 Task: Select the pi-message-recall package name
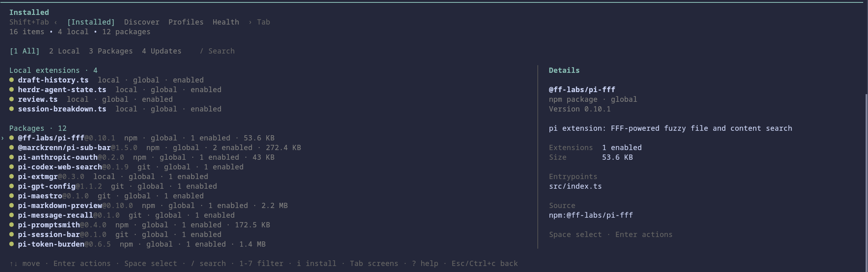[56, 215]
